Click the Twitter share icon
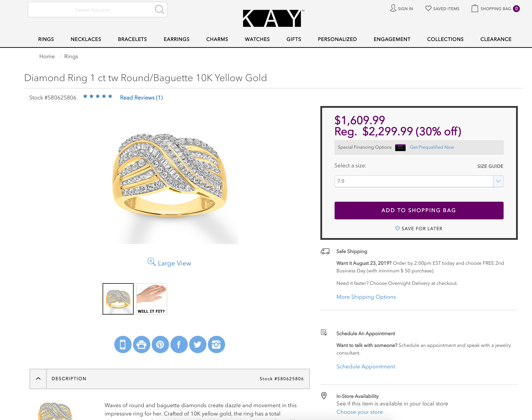 click(x=197, y=344)
